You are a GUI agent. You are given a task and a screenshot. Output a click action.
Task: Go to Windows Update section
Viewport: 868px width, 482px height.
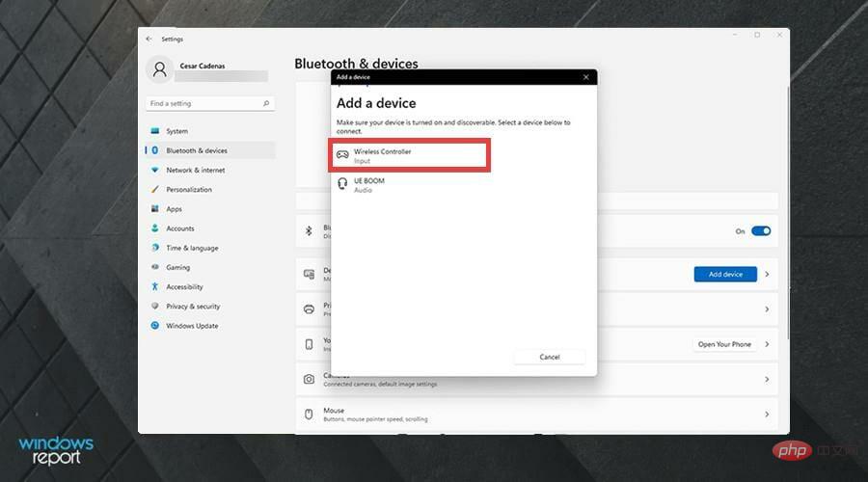point(192,326)
